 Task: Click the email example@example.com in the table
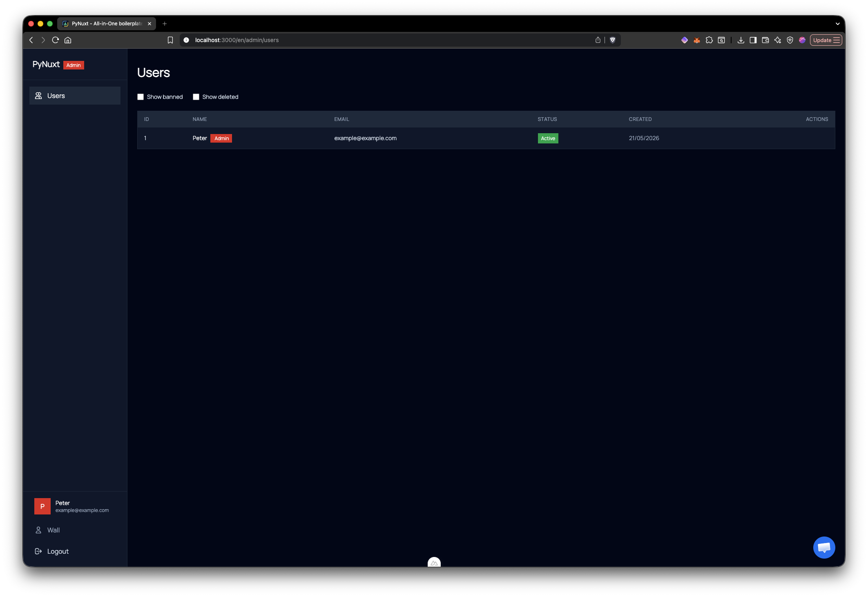(x=366, y=138)
